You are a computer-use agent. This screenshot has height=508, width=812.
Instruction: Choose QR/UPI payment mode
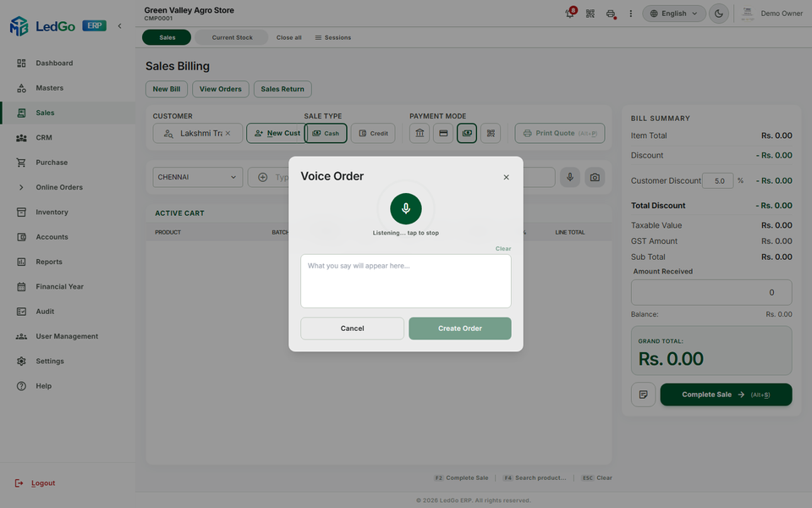point(491,133)
